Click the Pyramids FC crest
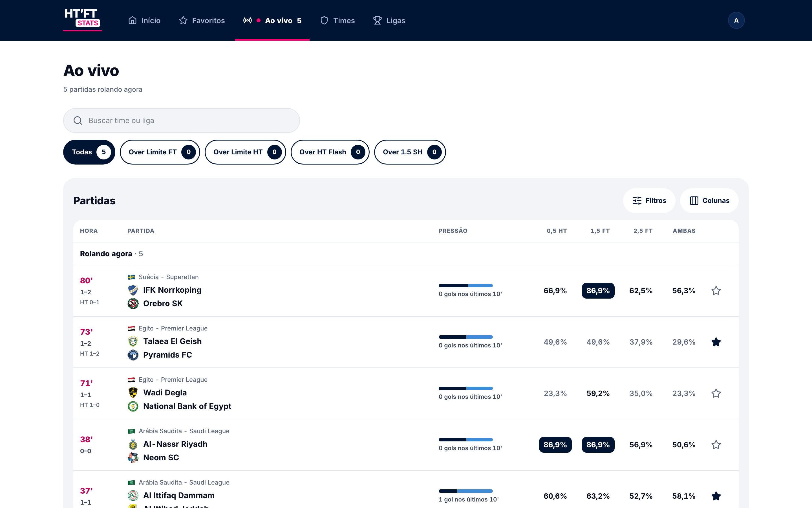 coord(133,355)
